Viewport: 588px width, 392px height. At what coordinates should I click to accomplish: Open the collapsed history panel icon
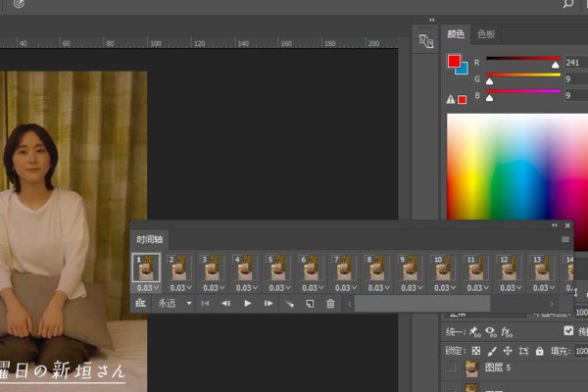[x=424, y=42]
